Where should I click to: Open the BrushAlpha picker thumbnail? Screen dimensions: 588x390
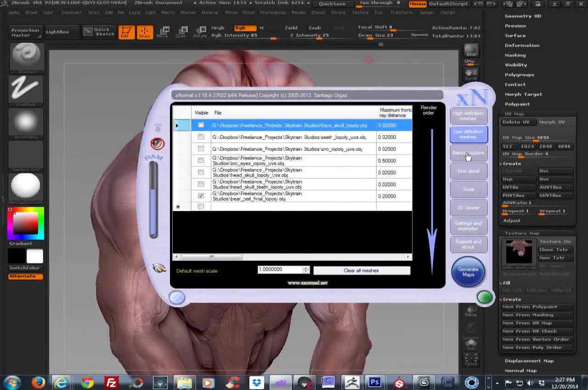(x=26, y=123)
